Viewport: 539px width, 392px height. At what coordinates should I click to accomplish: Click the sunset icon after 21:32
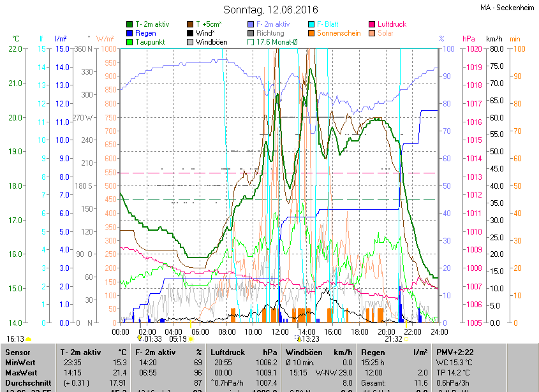point(406,340)
